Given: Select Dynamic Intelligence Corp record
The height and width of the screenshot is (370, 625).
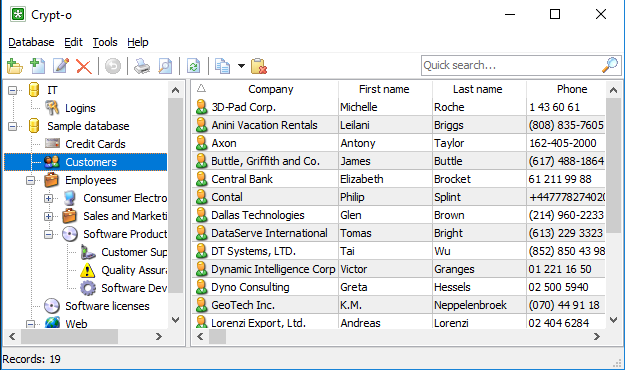Looking at the screenshot, I should tap(399, 269).
